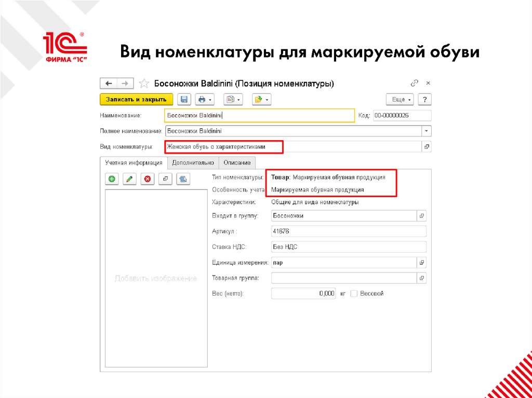Add a new image with green plus
Image resolution: width=532 pixels, height=398 pixels.
(112, 179)
